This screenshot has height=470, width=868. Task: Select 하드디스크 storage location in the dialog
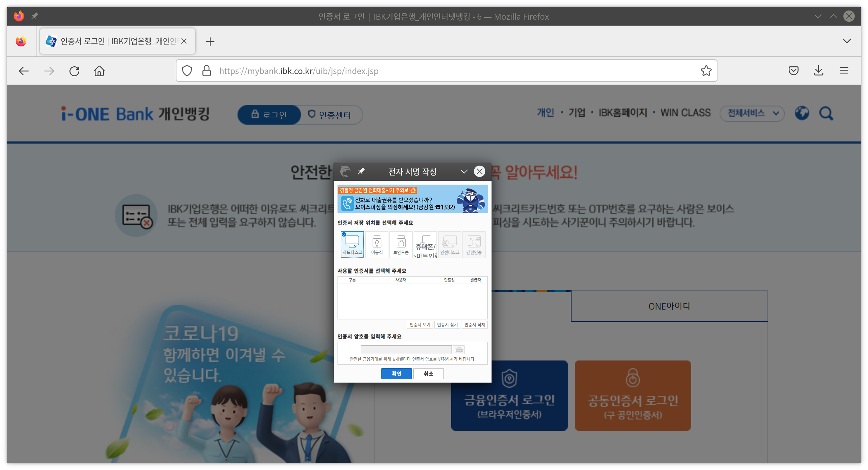352,244
